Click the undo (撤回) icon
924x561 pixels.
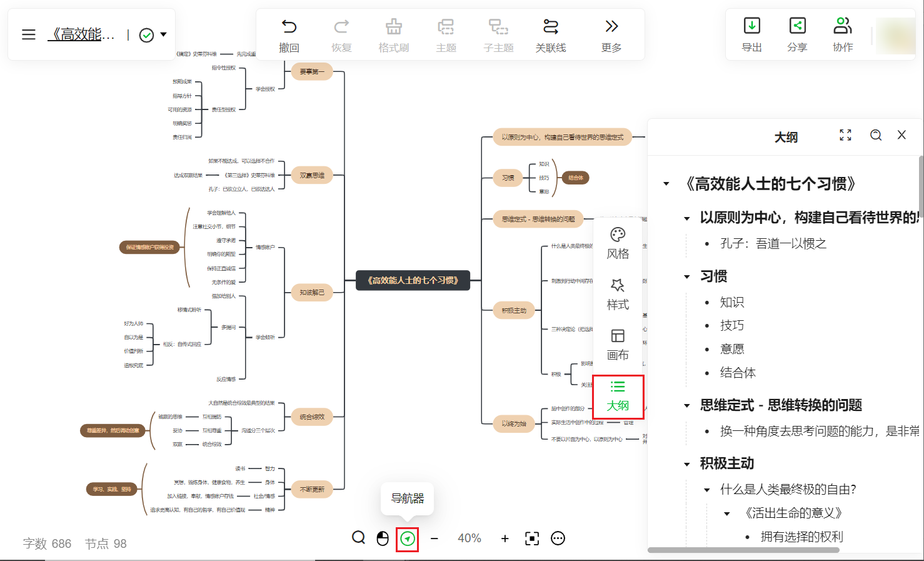(289, 26)
